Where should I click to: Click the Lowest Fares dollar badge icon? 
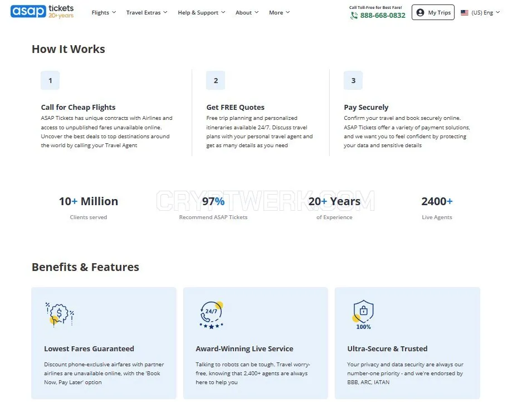point(60,314)
